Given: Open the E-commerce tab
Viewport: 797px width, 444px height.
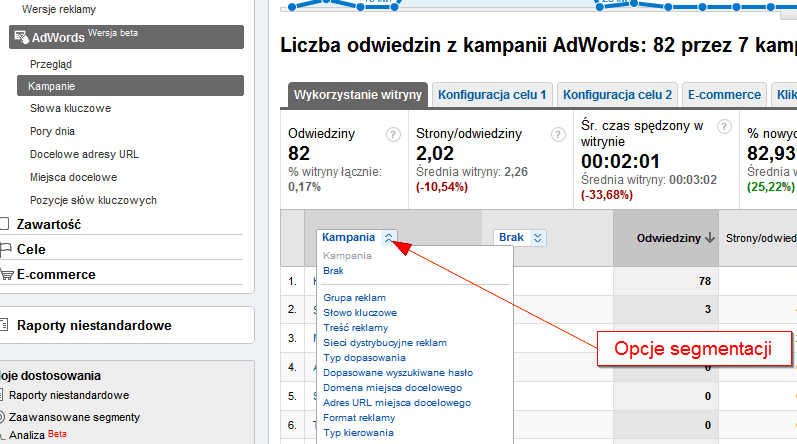Looking at the screenshot, I should click(x=724, y=95).
